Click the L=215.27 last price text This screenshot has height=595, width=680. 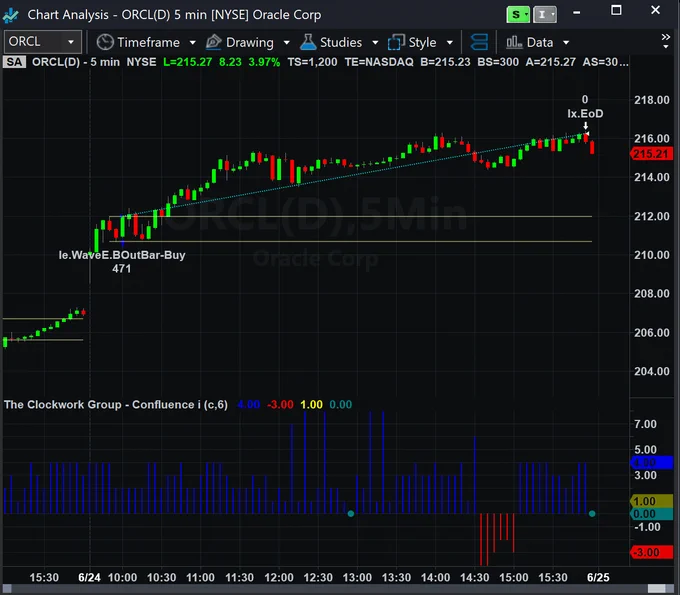187,62
